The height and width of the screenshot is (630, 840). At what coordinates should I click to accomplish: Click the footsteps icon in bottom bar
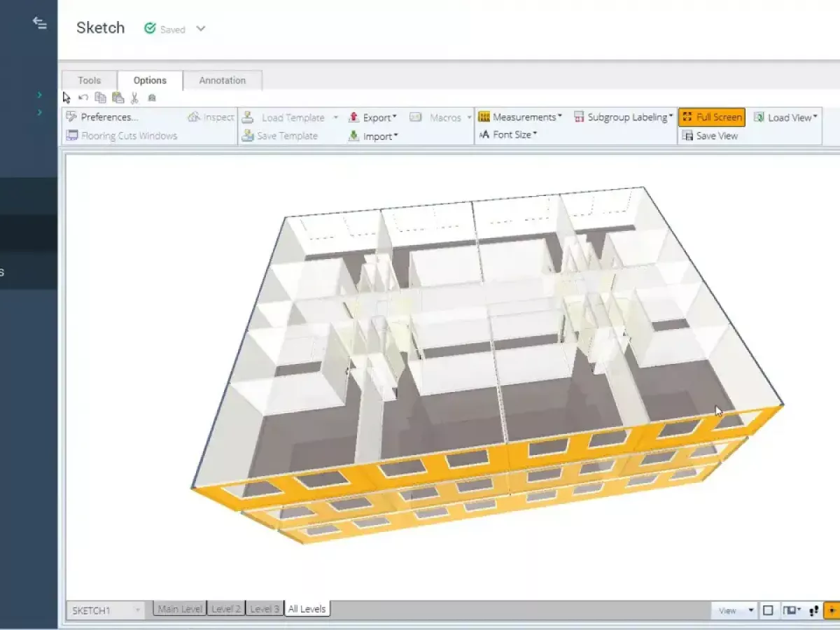click(813, 610)
